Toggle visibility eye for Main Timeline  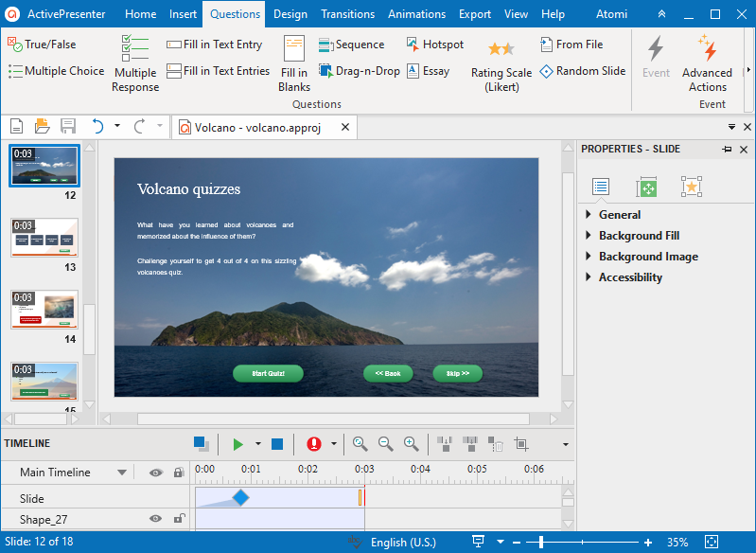tap(156, 473)
